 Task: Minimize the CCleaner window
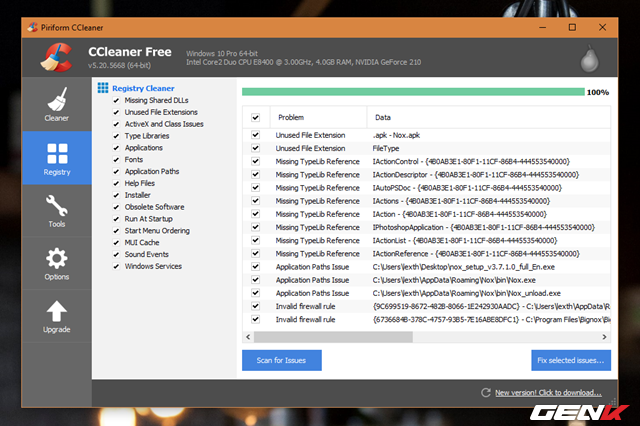click(x=542, y=27)
